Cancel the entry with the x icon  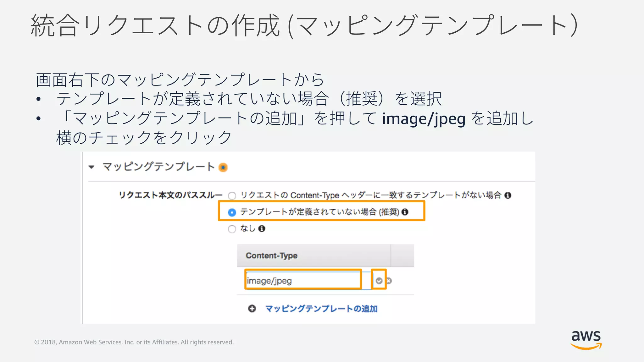click(389, 281)
